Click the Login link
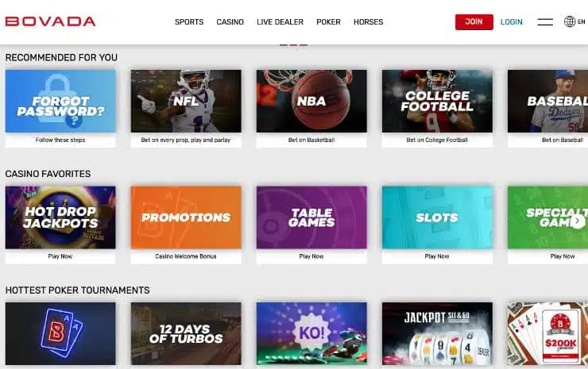This screenshot has width=588, height=369. pyautogui.click(x=511, y=22)
